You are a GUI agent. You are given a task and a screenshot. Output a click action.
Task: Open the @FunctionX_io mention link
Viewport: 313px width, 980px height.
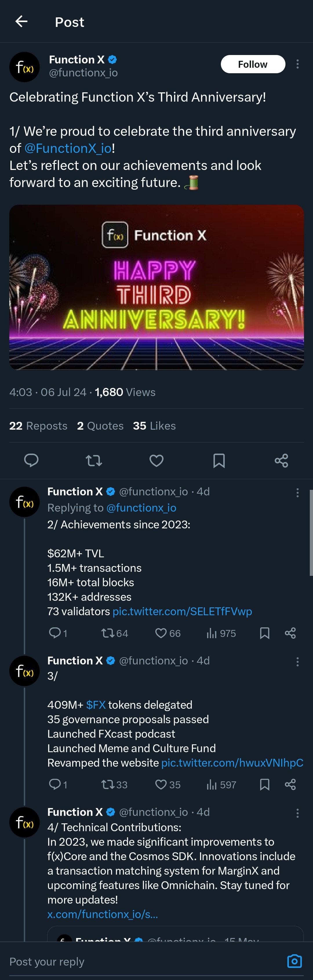tap(68, 148)
